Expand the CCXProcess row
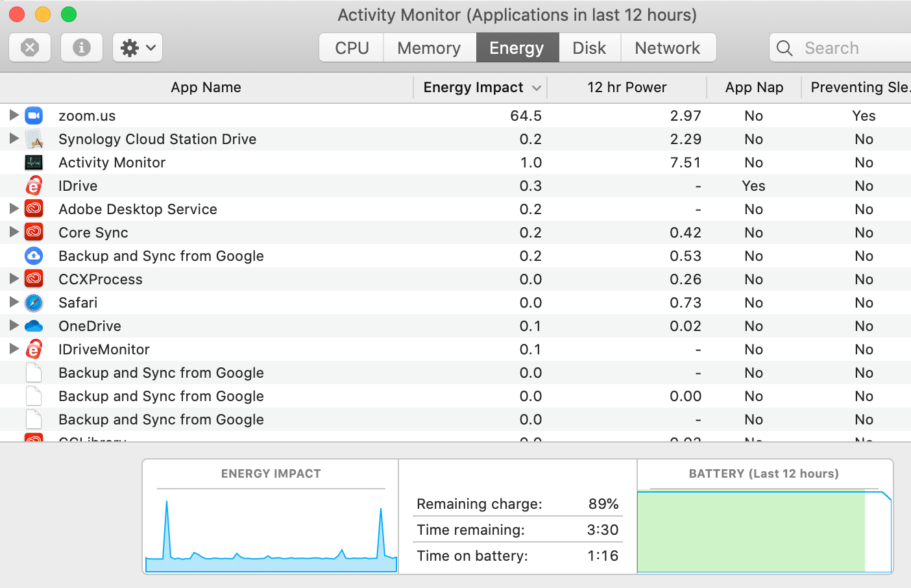This screenshot has width=911, height=588. 14,278
